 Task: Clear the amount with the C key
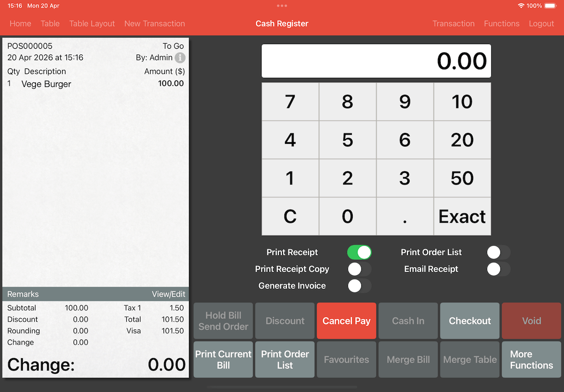290,217
